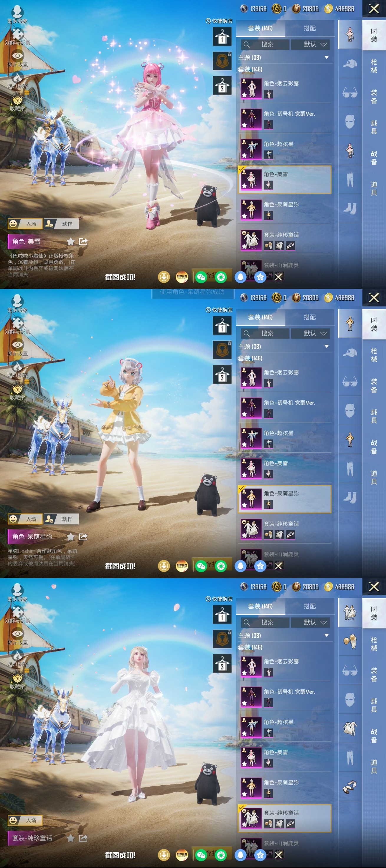
Task: Dismiss the share bar on 角色-呆萌星弥 screen
Action: pos(278,566)
